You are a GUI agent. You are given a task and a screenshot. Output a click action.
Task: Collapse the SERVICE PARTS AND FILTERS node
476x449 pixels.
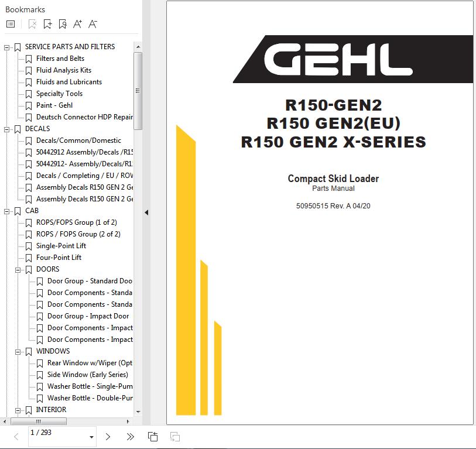pyautogui.click(x=6, y=47)
